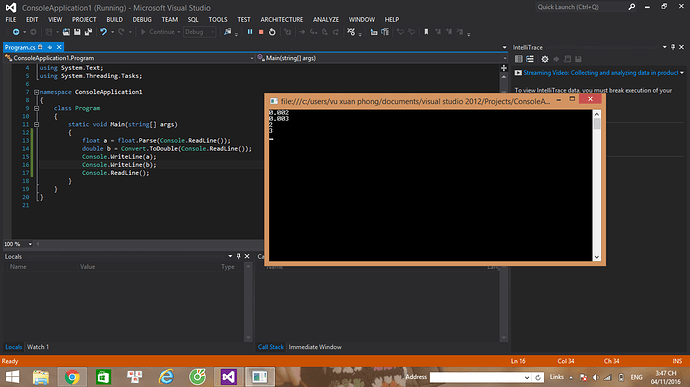
Task: Open the HELP menu
Action: (x=392, y=19)
